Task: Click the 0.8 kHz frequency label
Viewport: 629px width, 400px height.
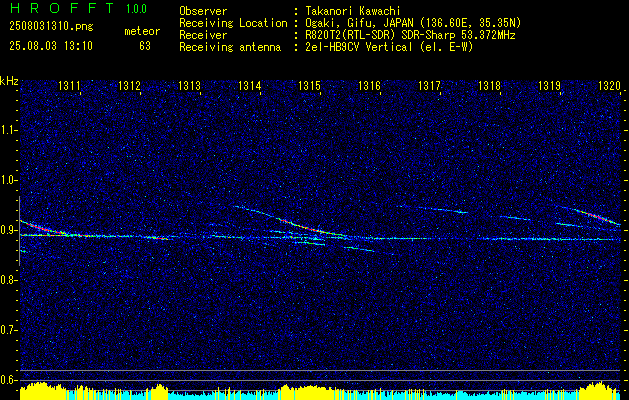Action: [8, 280]
